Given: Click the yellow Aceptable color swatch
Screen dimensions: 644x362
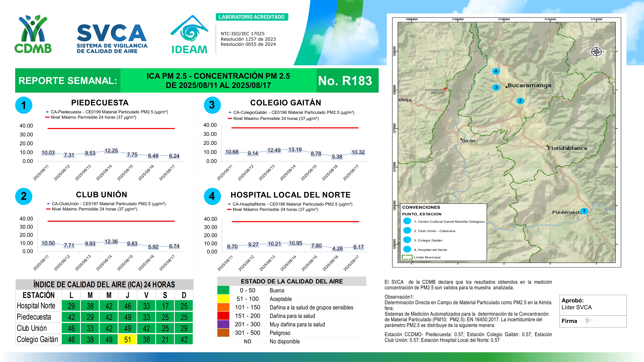Looking at the screenshot, I should coord(223,299).
